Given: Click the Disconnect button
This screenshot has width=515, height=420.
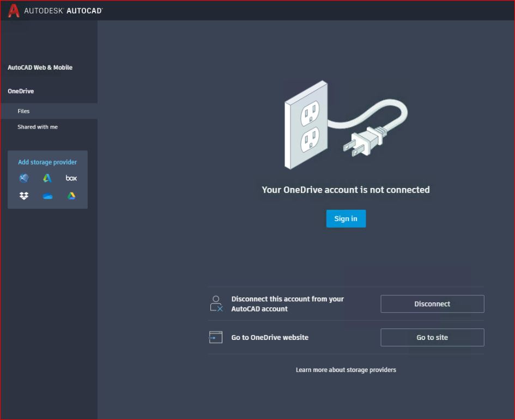Looking at the screenshot, I should click(x=432, y=304).
